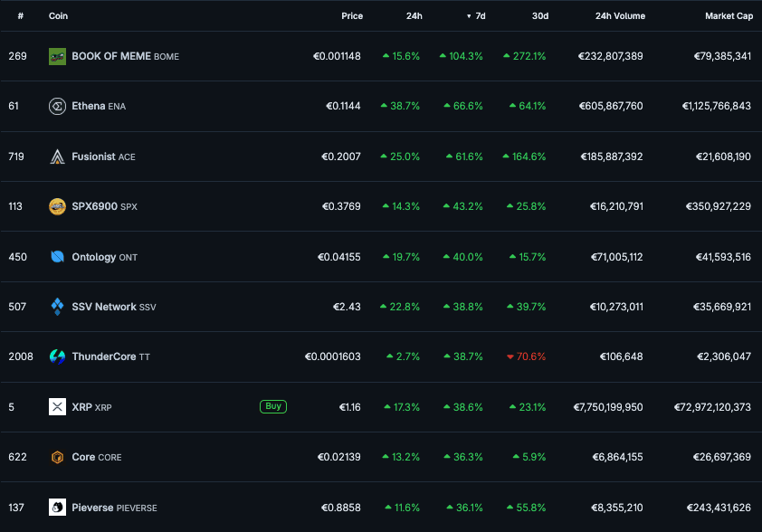762x532 pixels.
Task: Sort table by 24h column header
Action: pyautogui.click(x=414, y=16)
